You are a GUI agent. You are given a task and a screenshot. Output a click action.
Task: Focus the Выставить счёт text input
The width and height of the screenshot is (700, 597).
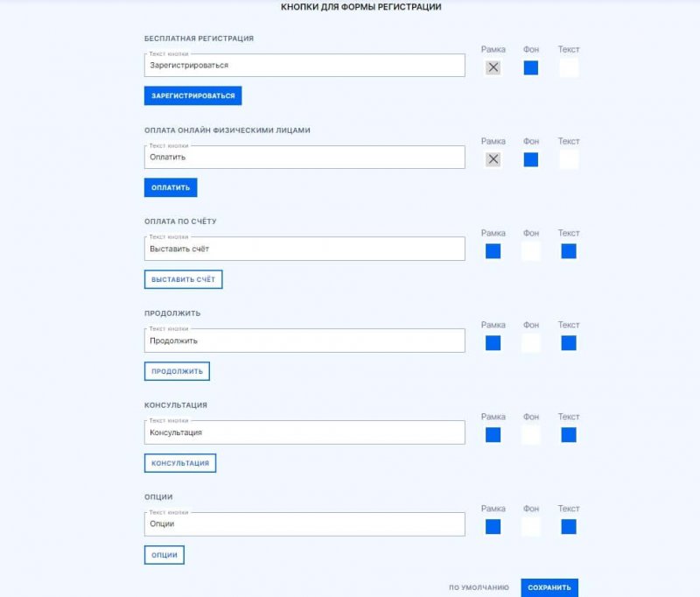point(304,249)
